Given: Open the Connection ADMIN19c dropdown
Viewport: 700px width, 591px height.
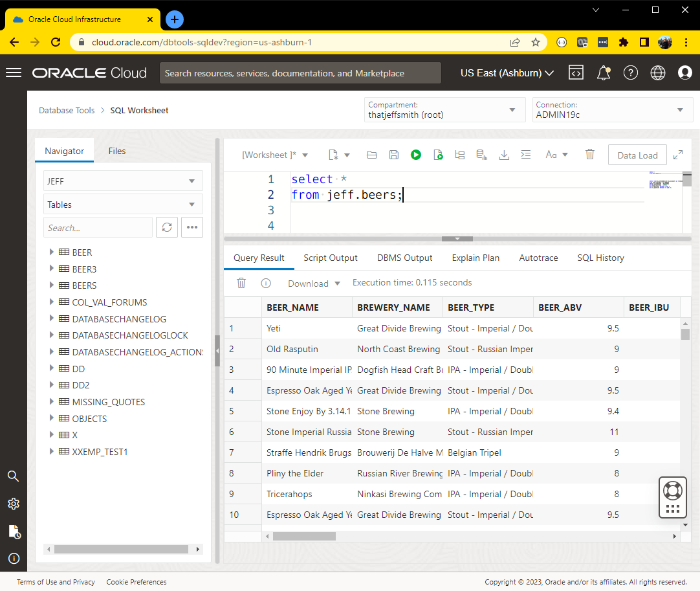Looking at the screenshot, I should (x=613, y=110).
